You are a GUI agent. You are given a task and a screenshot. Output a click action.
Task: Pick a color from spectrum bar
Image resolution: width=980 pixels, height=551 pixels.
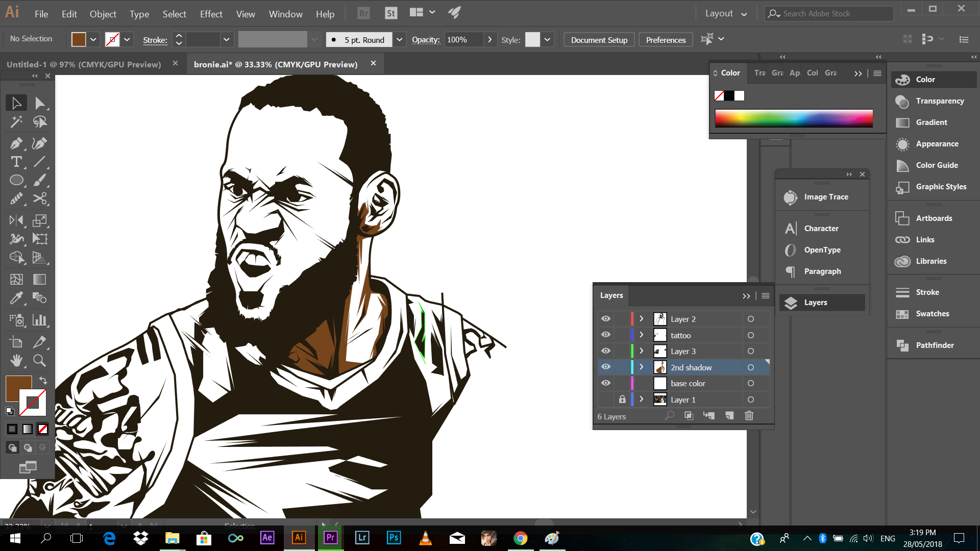pyautogui.click(x=794, y=118)
